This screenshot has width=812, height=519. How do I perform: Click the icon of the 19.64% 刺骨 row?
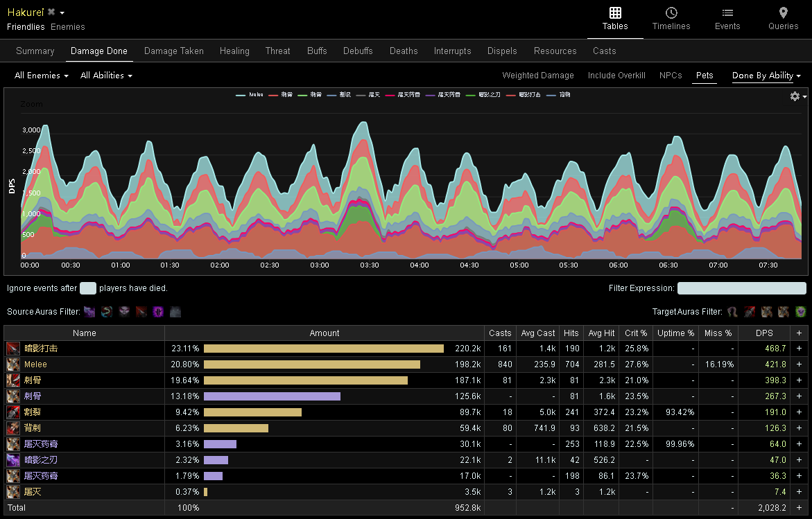pos(13,380)
